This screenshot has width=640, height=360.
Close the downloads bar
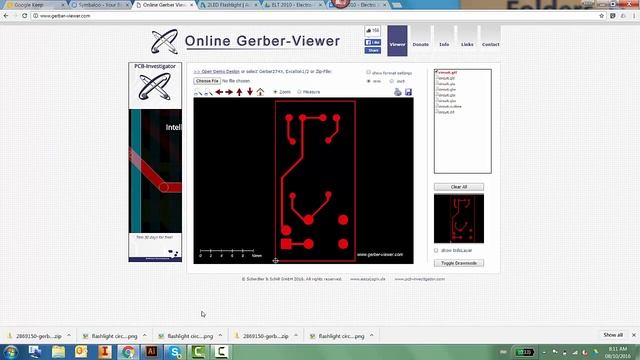[x=634, y=335]
